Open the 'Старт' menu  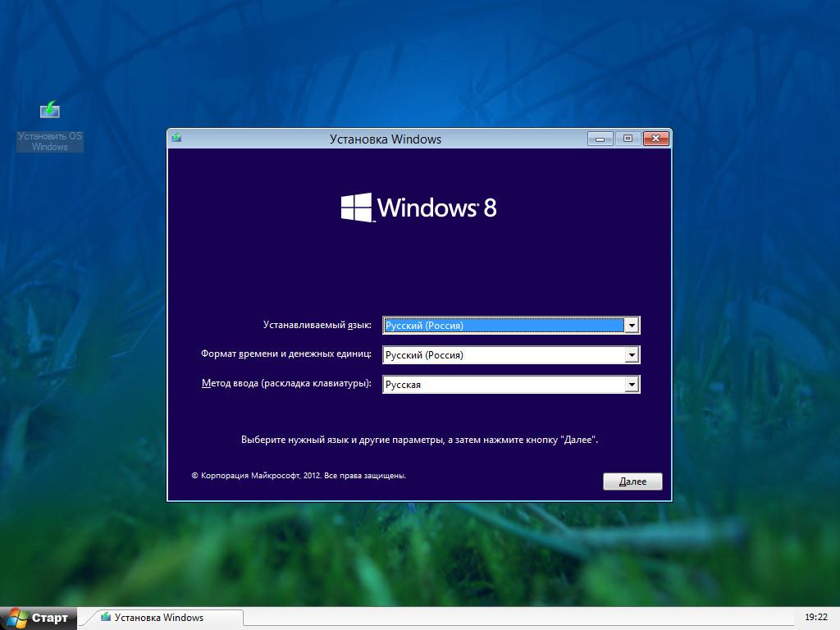[39, 618]
